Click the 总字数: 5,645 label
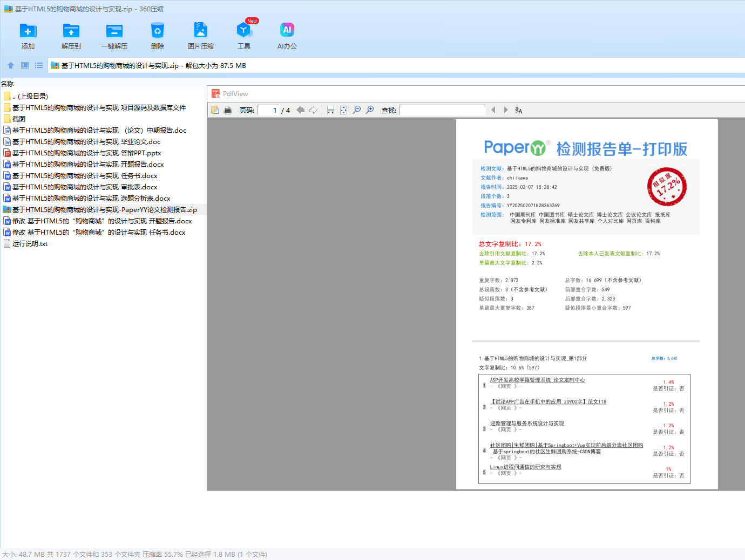 [664, 358]
